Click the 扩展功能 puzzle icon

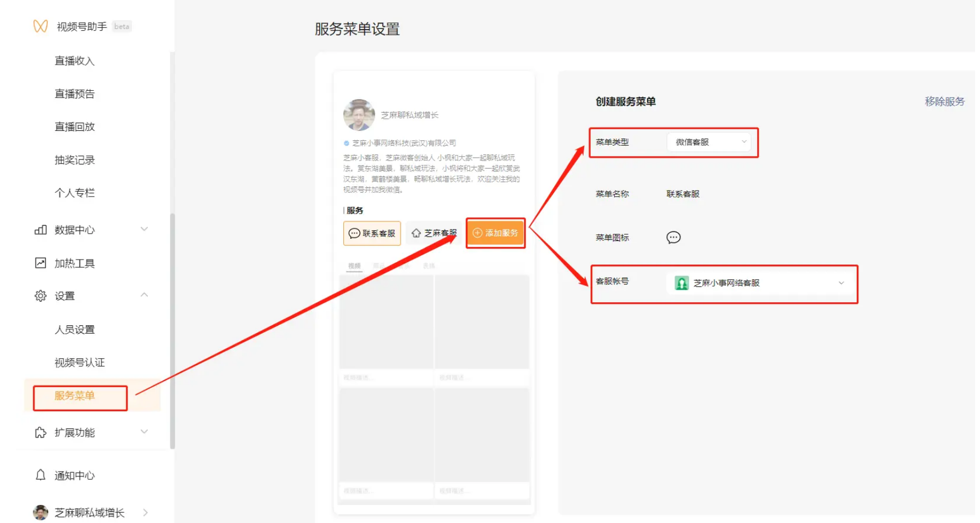point(41,432)
